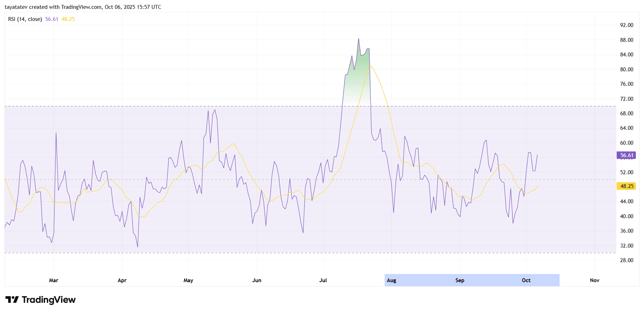Viewport: 644px width, 313px height.
Task: Select the Oct label on the time axis
Action: [526, 280]
